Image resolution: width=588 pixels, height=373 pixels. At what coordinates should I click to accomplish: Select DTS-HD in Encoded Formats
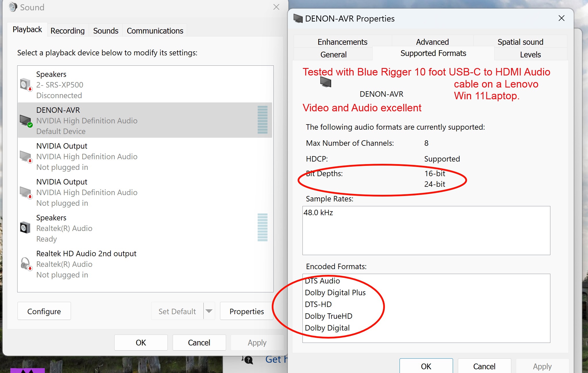point(318,304)
